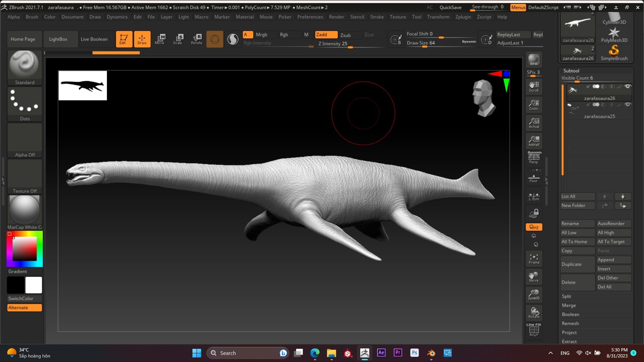Open the Dots stroke selector

pyautogui.click(x=24, y=104)
